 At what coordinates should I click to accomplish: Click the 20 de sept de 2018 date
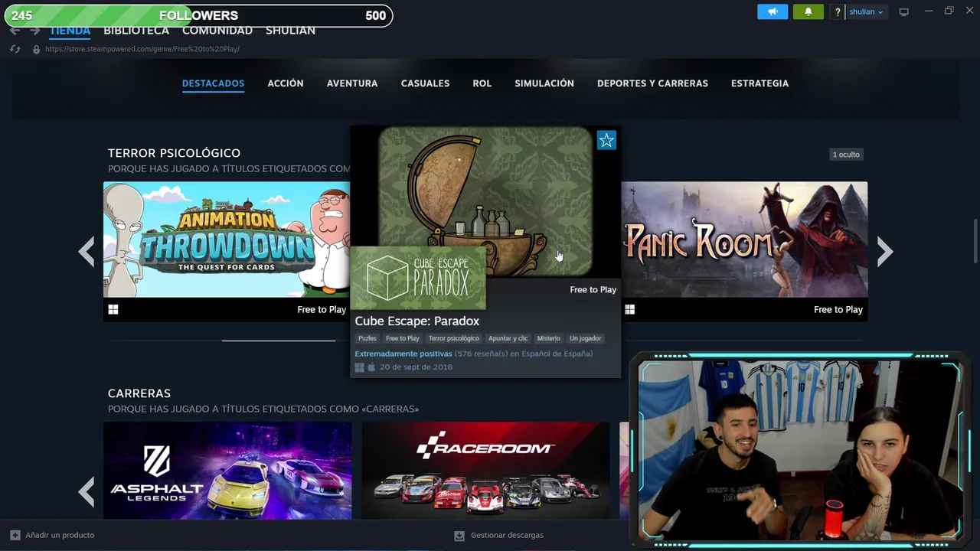(416, 367)
